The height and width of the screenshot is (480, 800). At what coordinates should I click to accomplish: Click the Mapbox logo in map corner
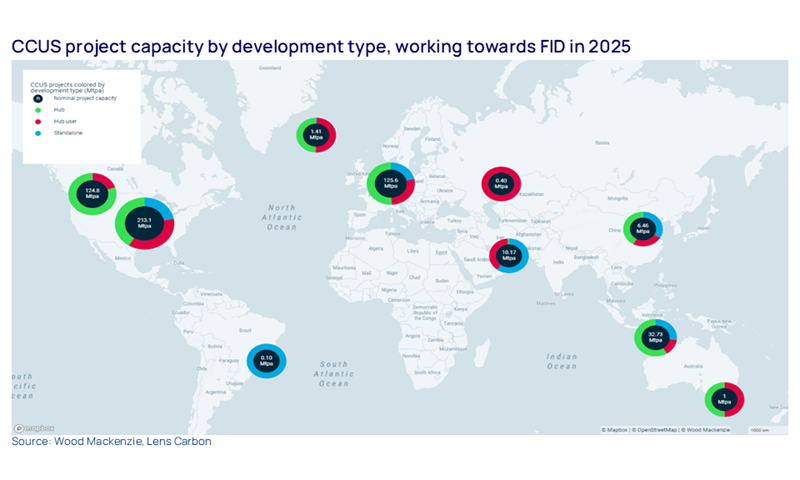tap(34, 429)
